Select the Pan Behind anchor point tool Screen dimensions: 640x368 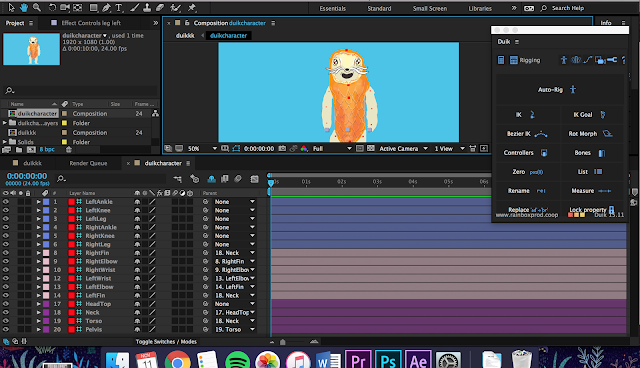(x=78, y=7)
